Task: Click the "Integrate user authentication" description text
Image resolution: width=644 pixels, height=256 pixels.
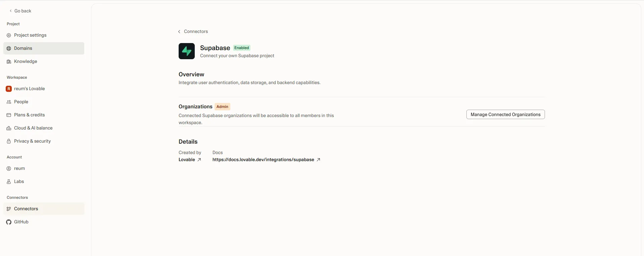Action: pos(249,83)
